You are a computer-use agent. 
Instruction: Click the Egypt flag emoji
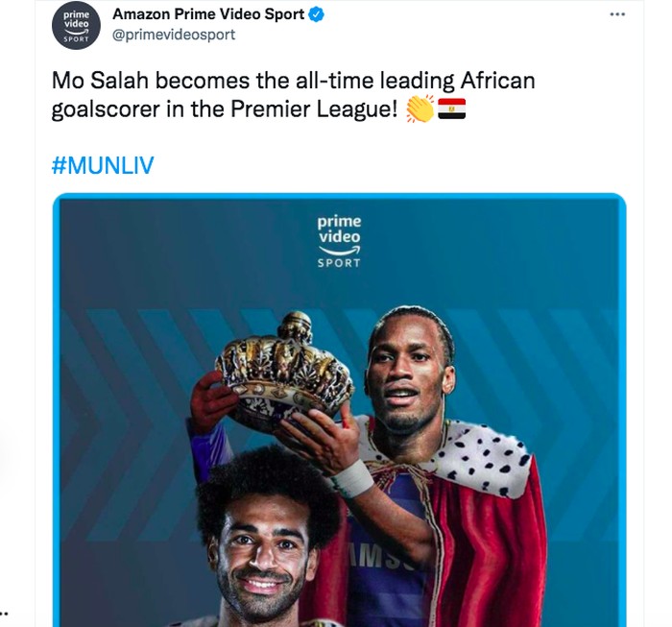pyautogui.click(x=451, y=110)
